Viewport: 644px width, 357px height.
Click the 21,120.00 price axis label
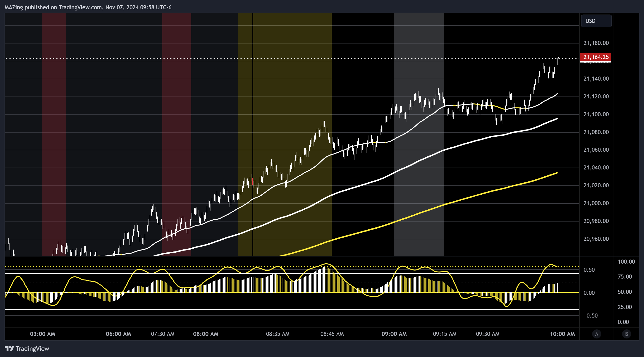click(596, 96)
